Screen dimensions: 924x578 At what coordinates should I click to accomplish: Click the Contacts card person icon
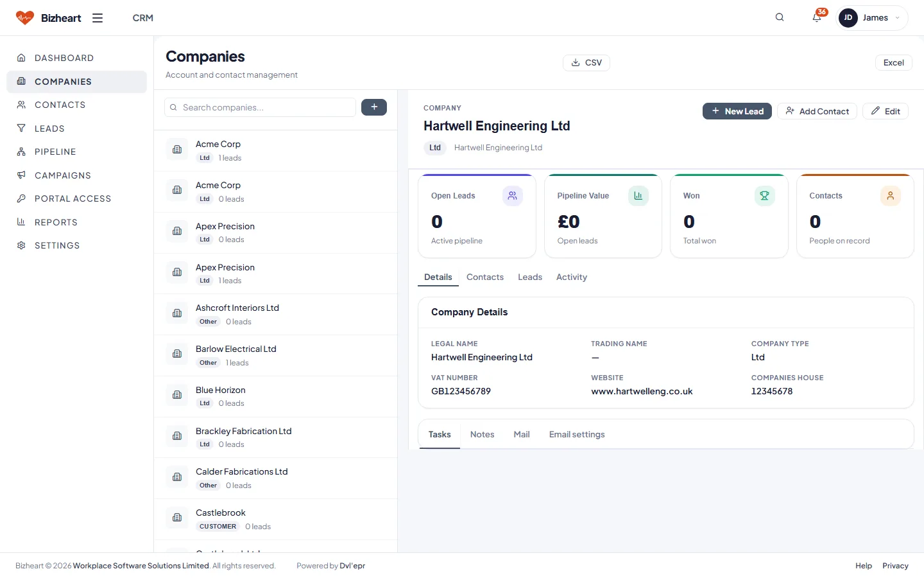point(891,196)
